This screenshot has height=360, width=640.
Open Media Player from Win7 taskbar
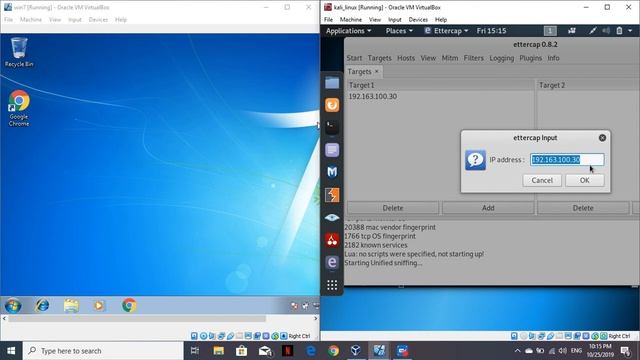click(x=99, y=305)
